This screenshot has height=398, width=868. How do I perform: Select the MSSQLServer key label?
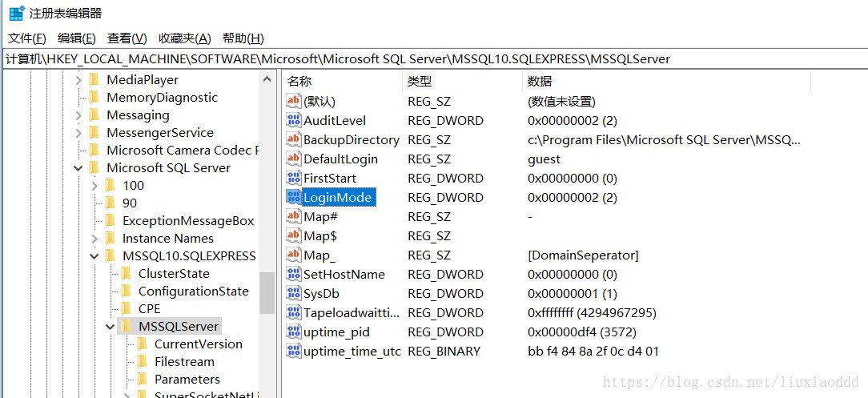(x=179, y=327)
